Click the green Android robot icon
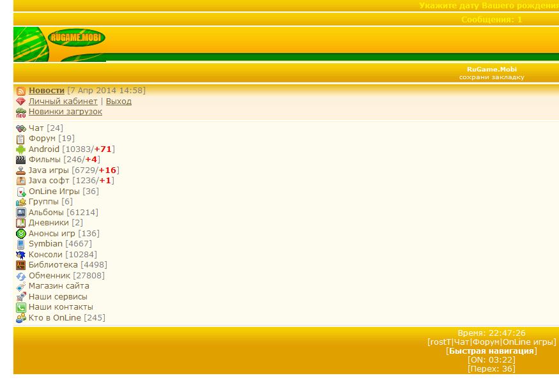This screenshot has height=392, width=559. pyautogui.click(x=21, y=149)
